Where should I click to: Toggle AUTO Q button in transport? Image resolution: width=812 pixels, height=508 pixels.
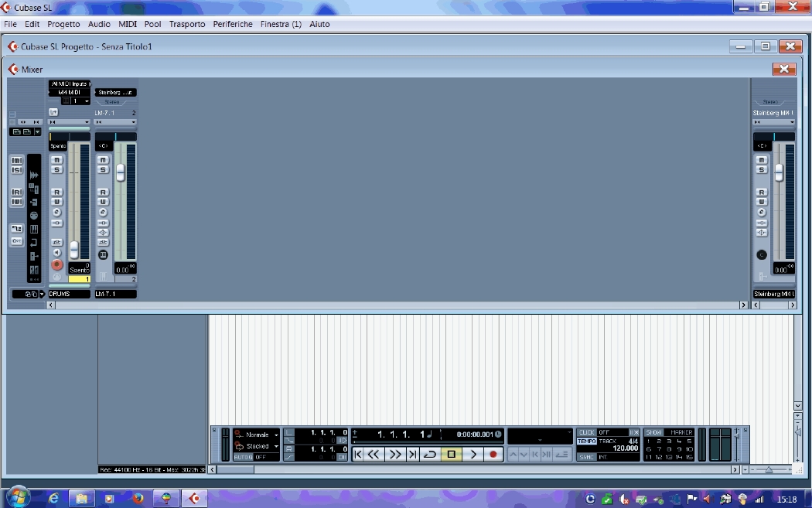(243, 457)
